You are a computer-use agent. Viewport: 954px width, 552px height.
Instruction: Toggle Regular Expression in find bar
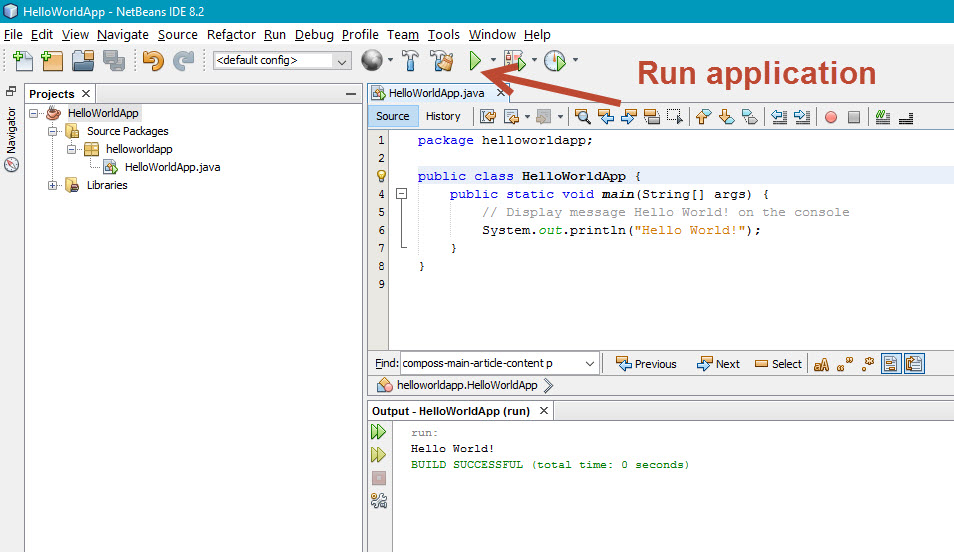click(868, 364)
